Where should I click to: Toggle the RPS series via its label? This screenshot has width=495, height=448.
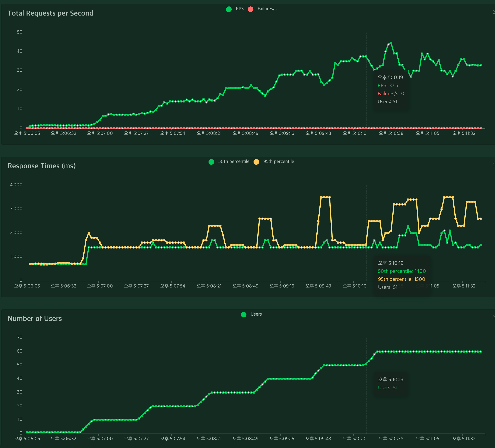tap(239, 9)
